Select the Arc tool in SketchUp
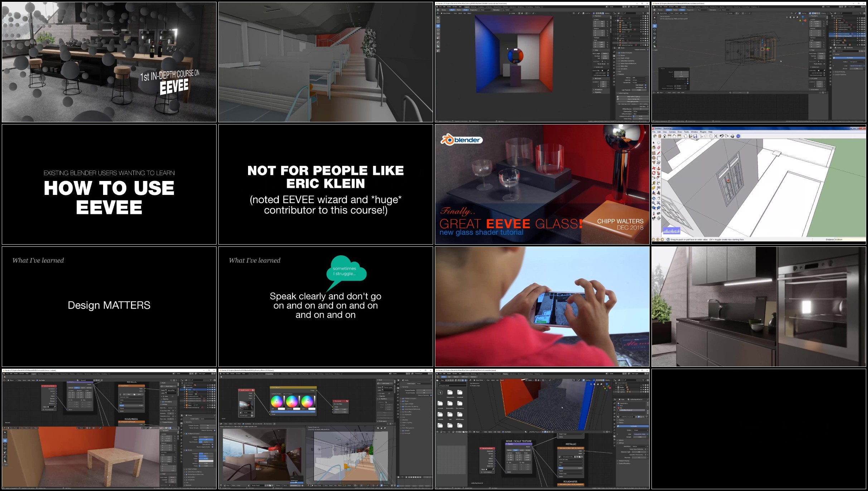Screen dimensions: 868x491 [659, 158]
